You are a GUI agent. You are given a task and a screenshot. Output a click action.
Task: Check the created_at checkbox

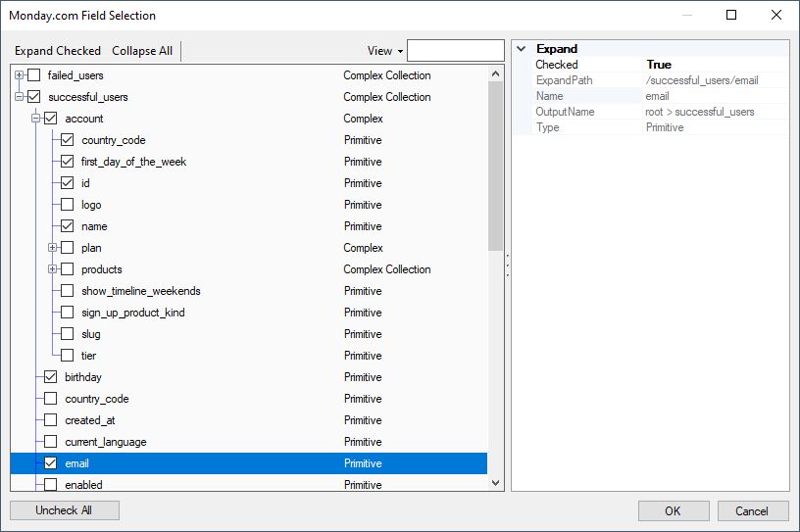tap(51, 420)
